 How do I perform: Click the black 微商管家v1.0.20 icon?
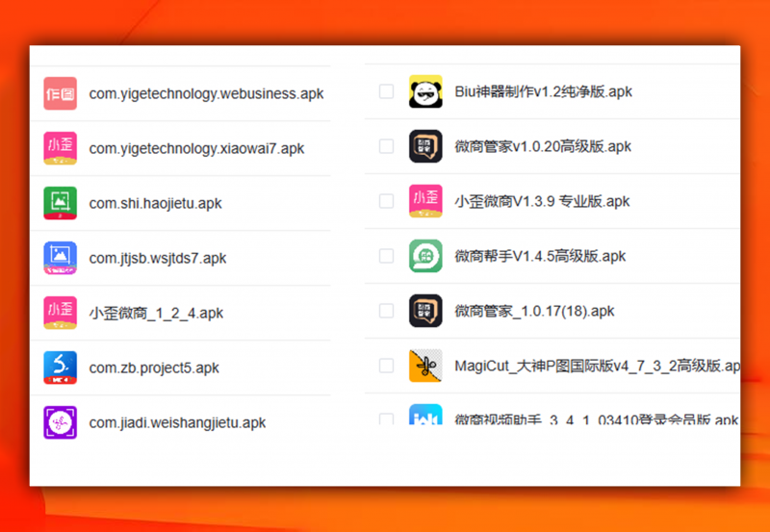(x=425, y=146)
